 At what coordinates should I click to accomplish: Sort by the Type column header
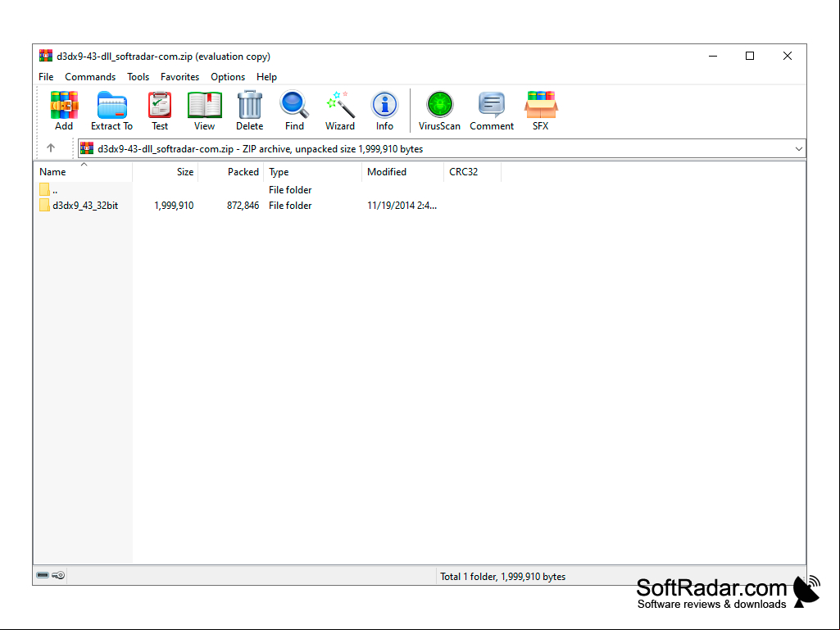(313, 172)
